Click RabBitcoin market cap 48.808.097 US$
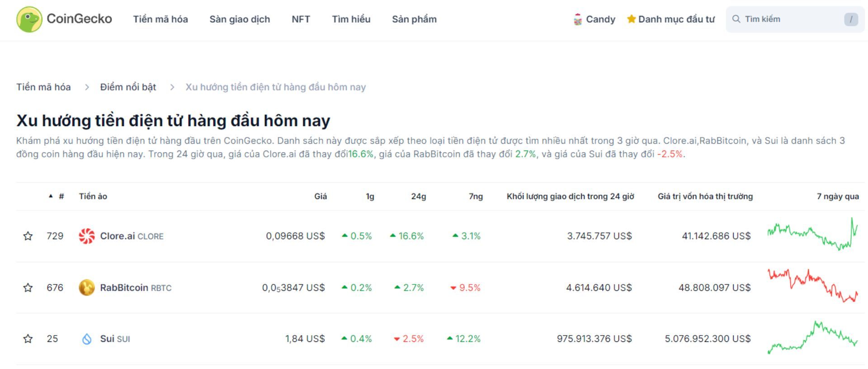The image size is (868, 369). 715,288
